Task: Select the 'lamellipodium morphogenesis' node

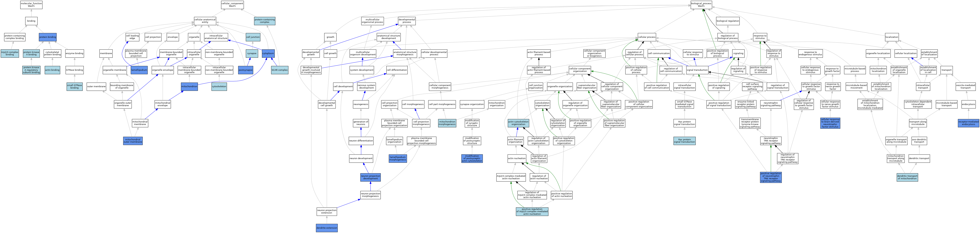Action: 398,159
